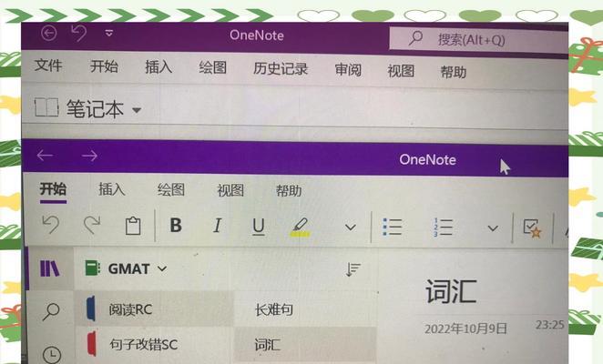Toggle italic formatting
The width and height of the screenshot is (603, 364).
(x=218, y=226)
